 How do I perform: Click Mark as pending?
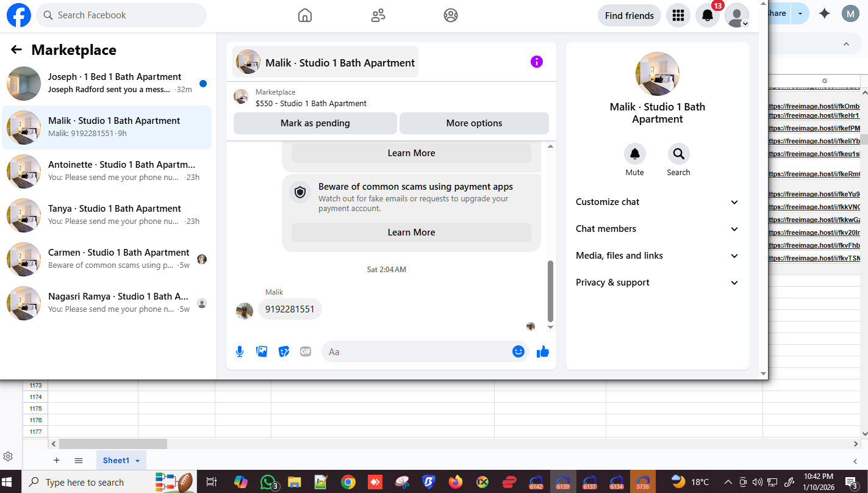tap(315, 123)
